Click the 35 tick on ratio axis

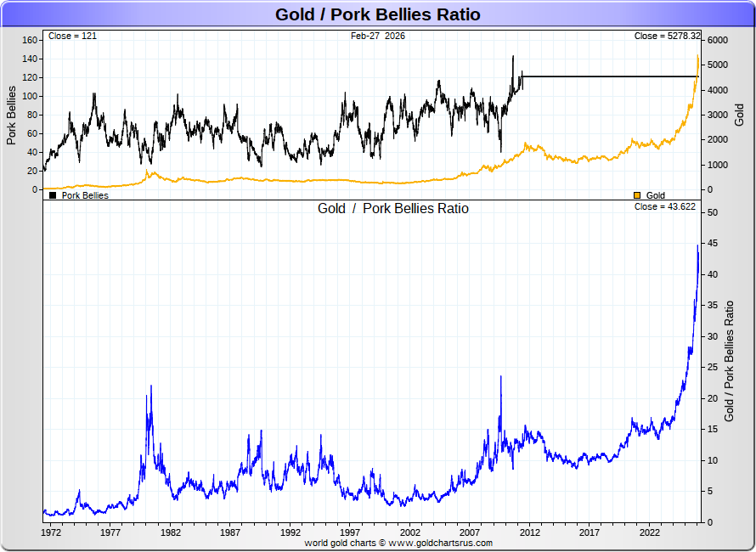[x=712, y=305]
